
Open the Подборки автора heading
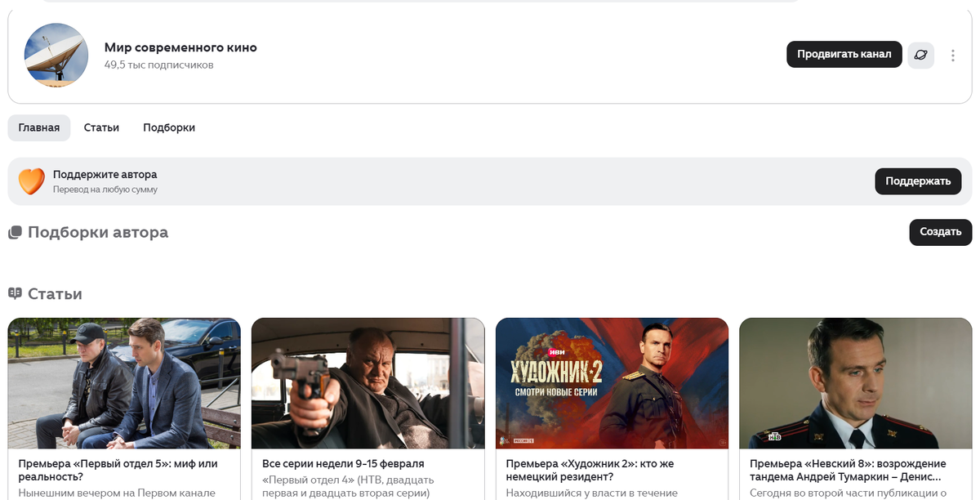pyautogui.click(x=98, y=232)
